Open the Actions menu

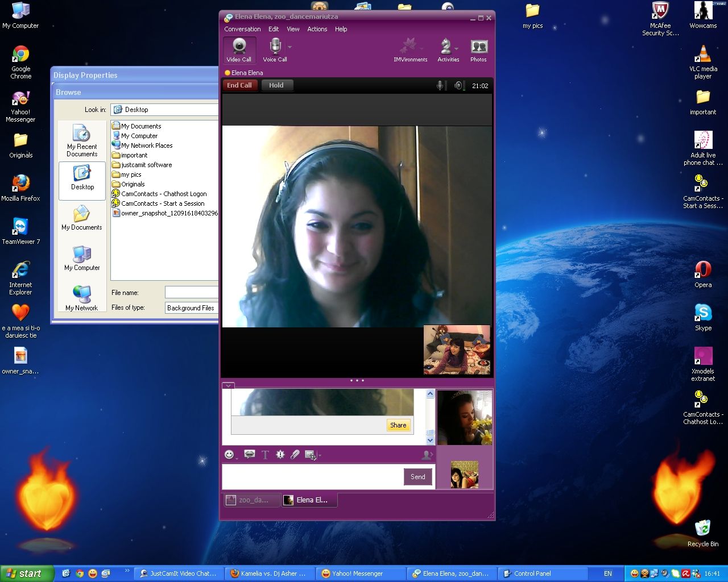pos(317,29)
